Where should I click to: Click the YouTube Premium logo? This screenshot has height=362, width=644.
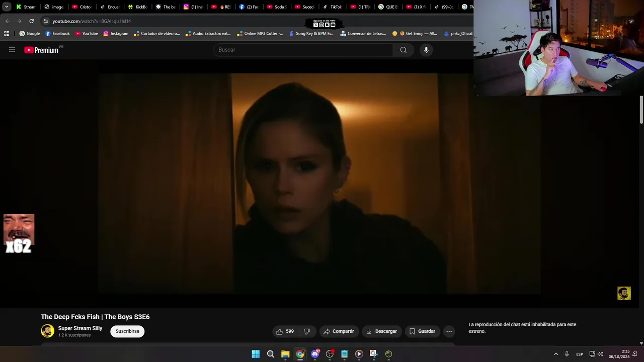41,50
